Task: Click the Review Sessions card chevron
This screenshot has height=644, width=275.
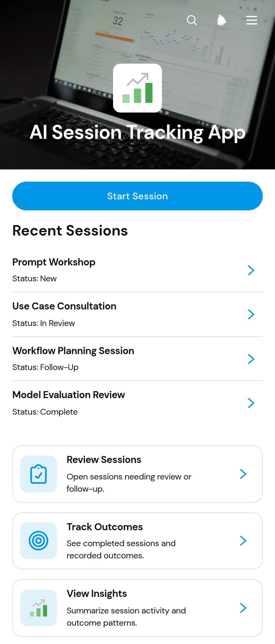Action: 243,474
